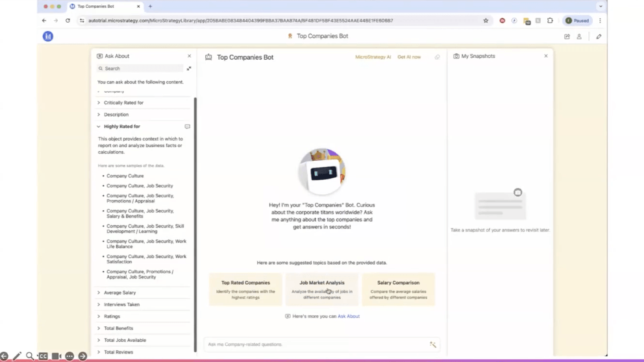Click the sparkle icon in the question box
The height and width of the screenshot is (362, 644).
click(433, 344)
